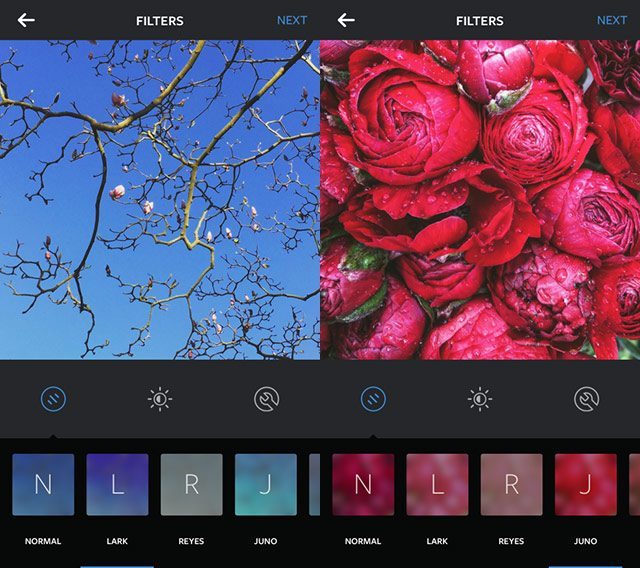Viewport: 640px width, 568px height.
Task: Select Normal filter for the roses photo
Action: tap(363, 485)
